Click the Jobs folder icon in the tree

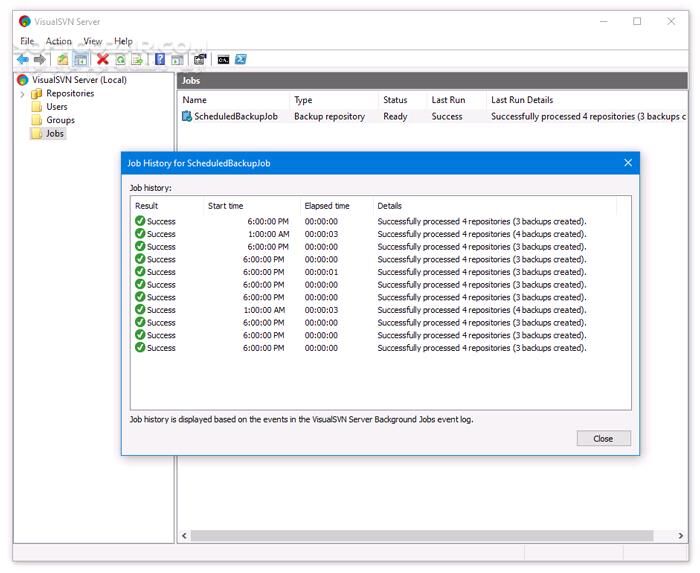click(37, 133)
